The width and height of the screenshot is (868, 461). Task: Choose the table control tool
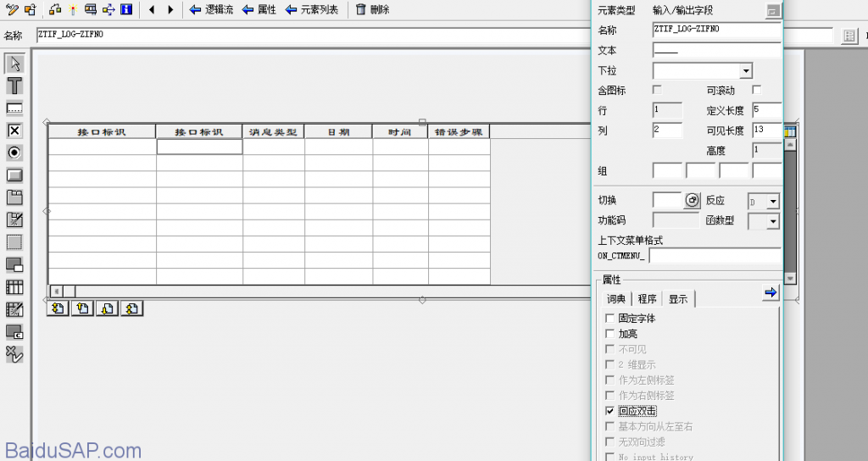[x=14, y=287]
